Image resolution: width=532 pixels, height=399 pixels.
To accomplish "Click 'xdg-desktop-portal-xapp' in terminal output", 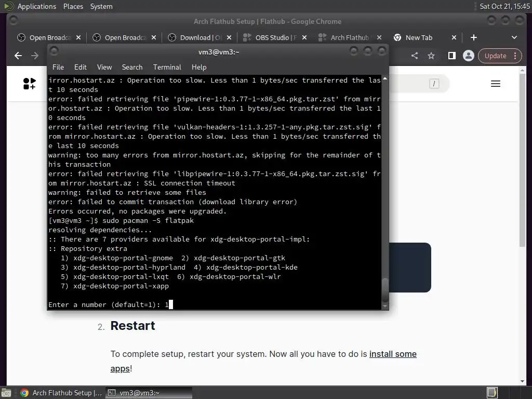I will (121, 286).
